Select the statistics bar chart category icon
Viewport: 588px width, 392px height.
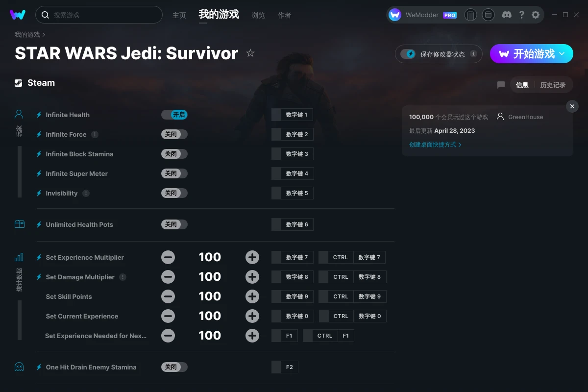point(19,257)
